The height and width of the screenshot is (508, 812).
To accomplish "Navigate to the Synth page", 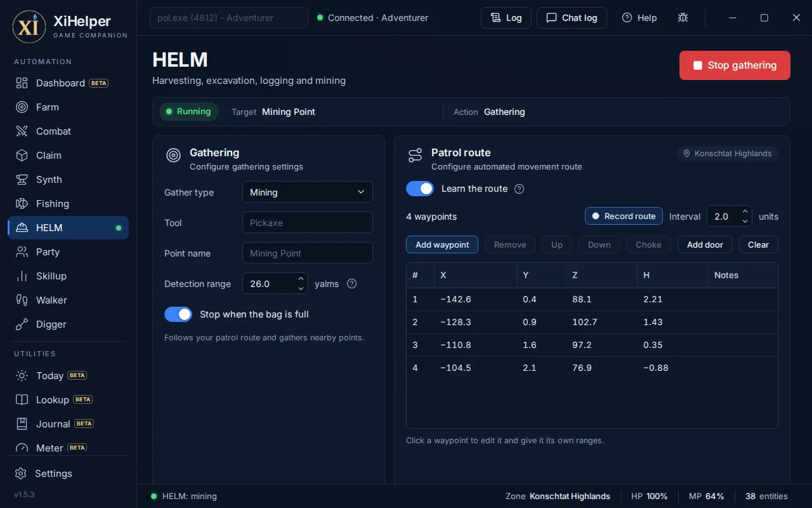I will click(x=69, y=180).
